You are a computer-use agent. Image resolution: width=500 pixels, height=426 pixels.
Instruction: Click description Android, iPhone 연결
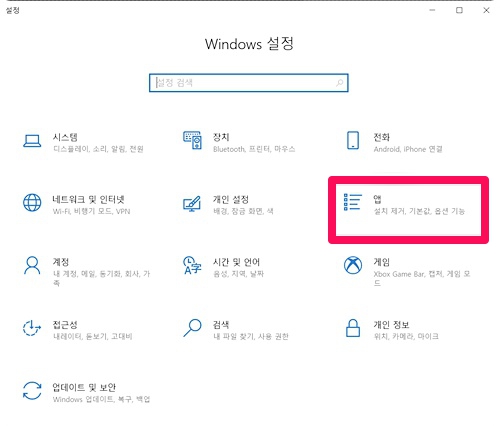click(x=408, y=149)
